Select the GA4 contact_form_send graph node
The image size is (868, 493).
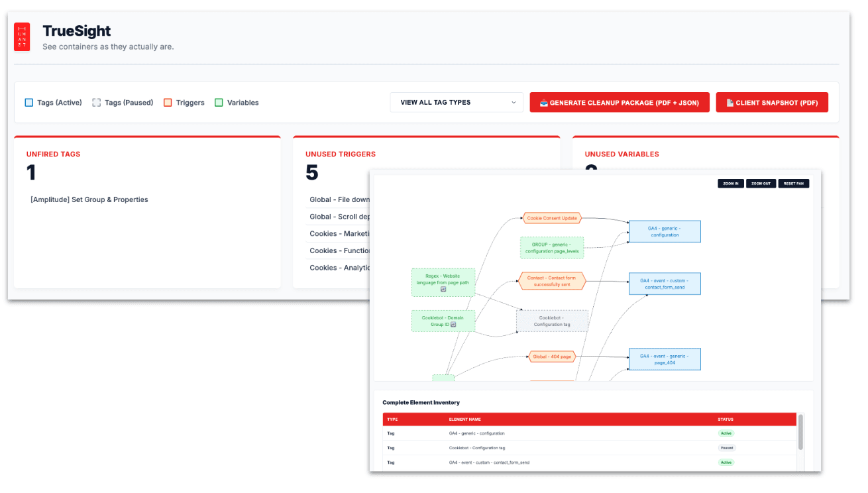(665, 284)
